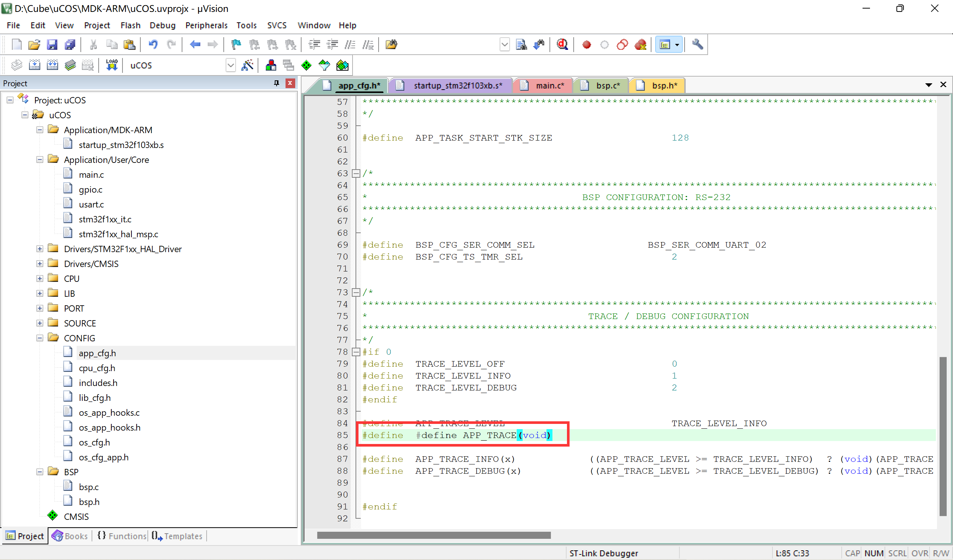Click the editor horizontal scrollbar

433,535
